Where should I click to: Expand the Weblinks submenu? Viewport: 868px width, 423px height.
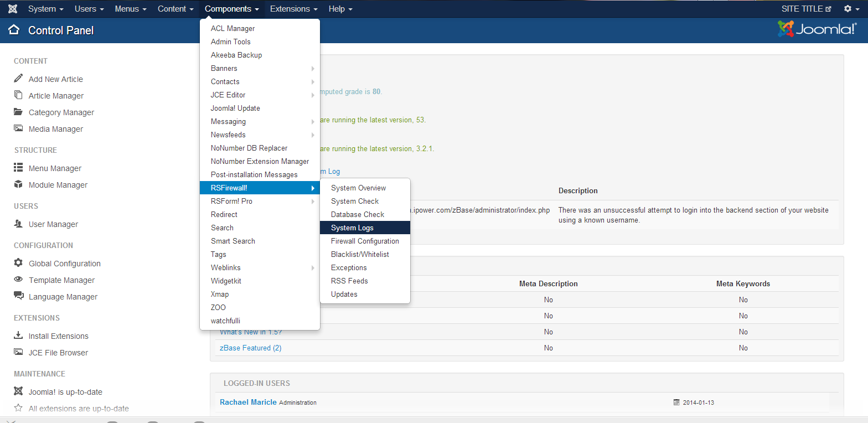pos(260,267)
